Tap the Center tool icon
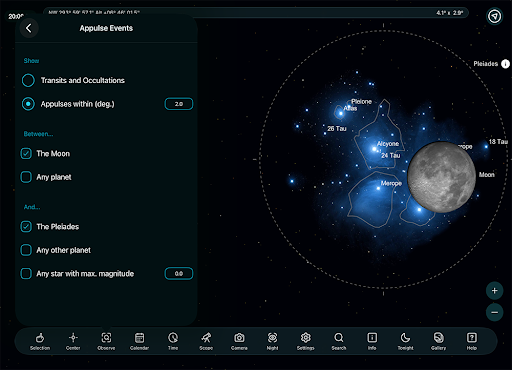The width and height of the screenshot is (512, 370). 73,341
